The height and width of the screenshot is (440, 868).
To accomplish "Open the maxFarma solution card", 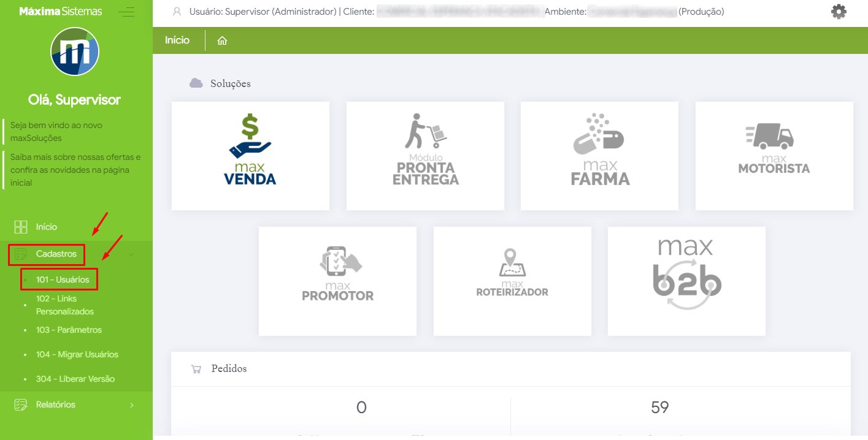I will point(599,156).
